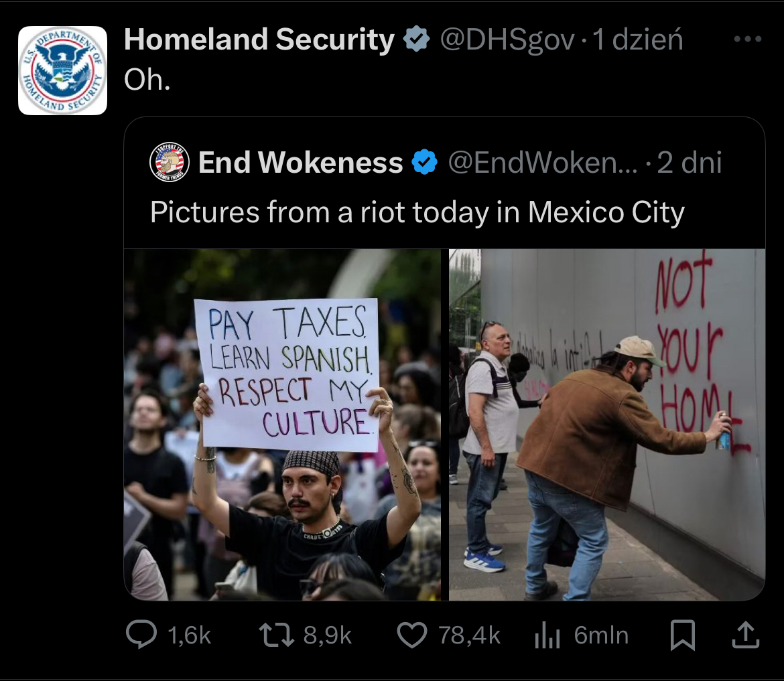Open the share upload icon
The width and height of the screenshot is (784, 681).
(x=746, y=635)
